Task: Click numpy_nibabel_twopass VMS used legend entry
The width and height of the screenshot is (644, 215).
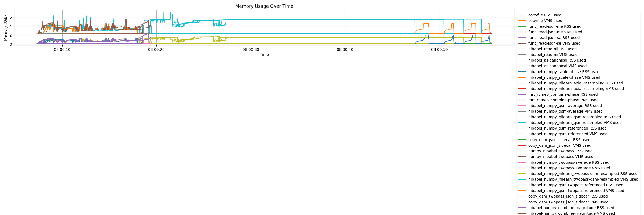Action: coord(555,157)
